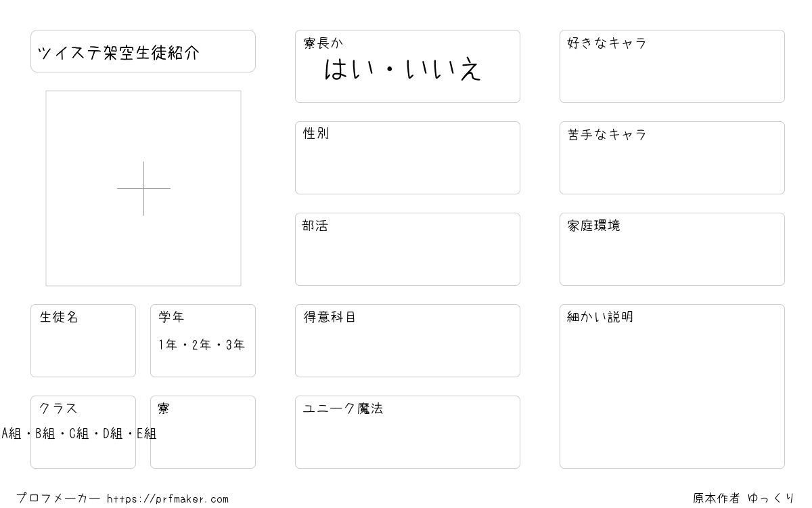Image resolution: width=812 pixels, height=508 pixels.
Task: Click the 部活 field
Action: pos(407,249)
